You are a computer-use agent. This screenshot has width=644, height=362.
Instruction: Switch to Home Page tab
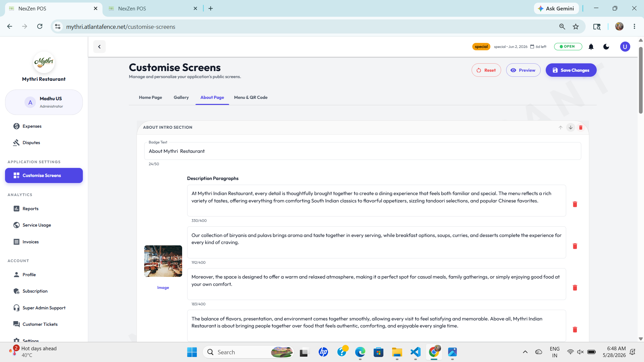(x=150, y=98)
